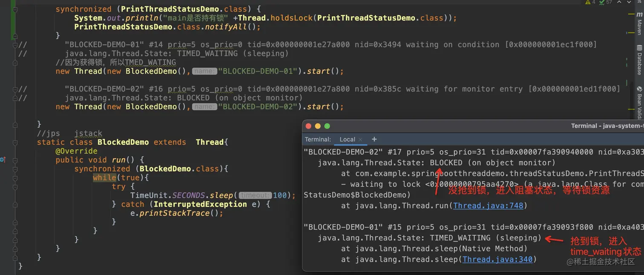Click the highlighted while keyword
This screenshot has height=275, width=644.
point(104,178)
